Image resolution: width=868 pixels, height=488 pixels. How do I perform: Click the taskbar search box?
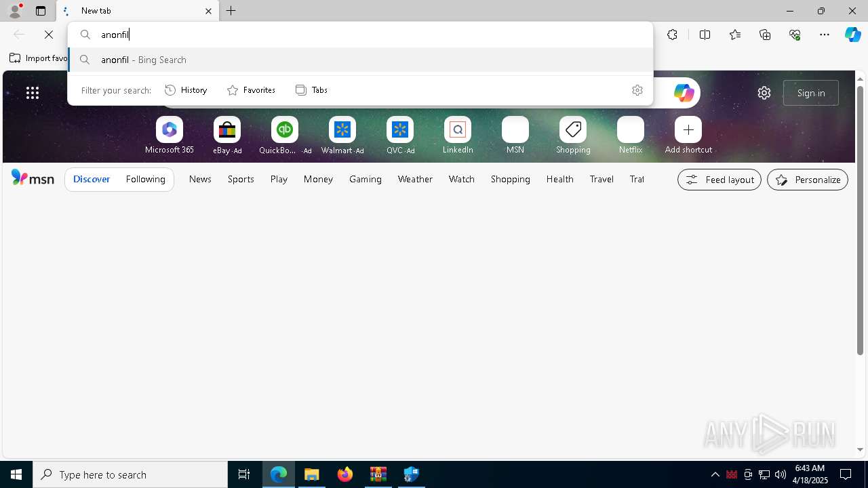130,474
